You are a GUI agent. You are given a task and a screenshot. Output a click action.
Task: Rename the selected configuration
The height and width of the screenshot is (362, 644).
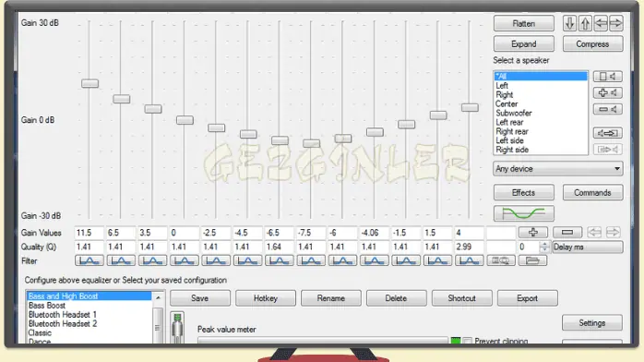331,298
